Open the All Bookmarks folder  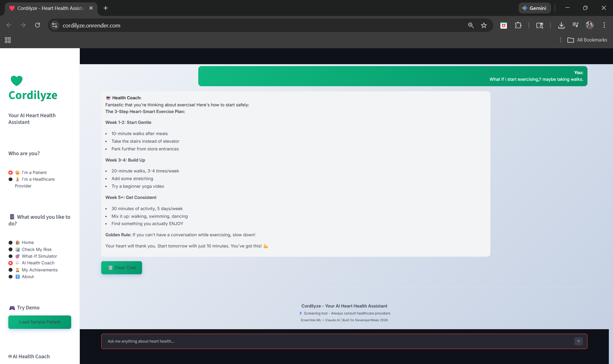click(x=587, y=40)
